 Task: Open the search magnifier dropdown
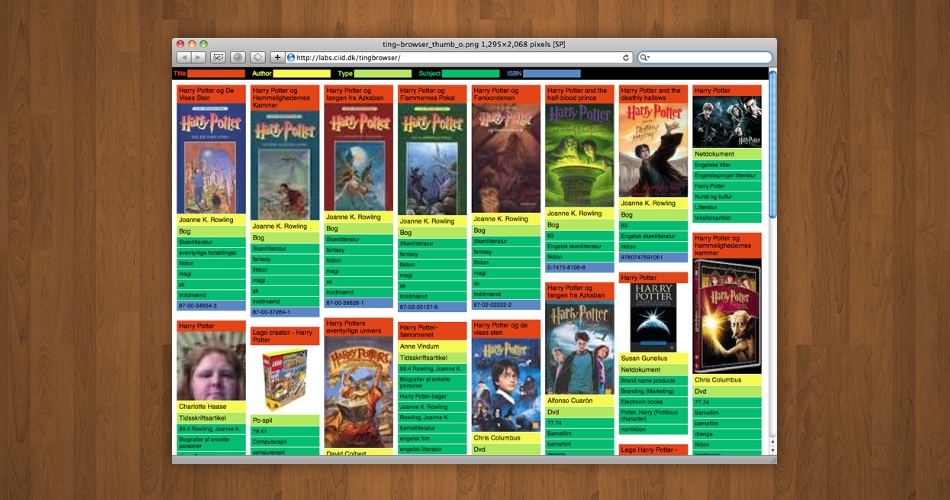tap(645, 58)
